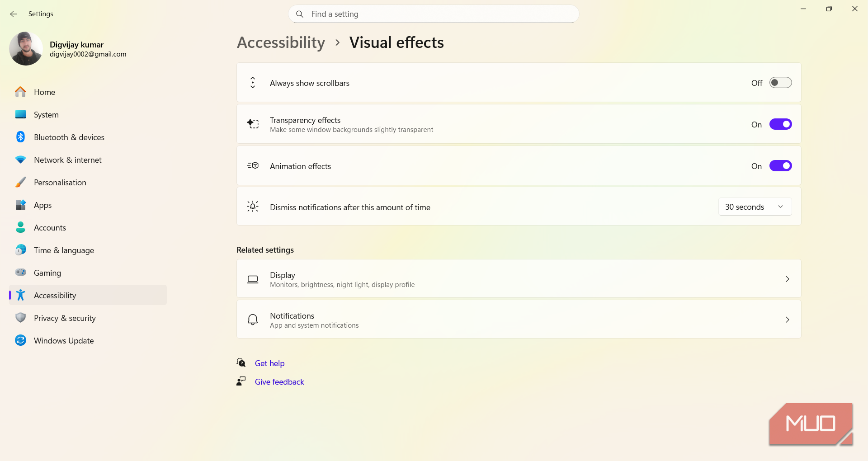The width and height of the screenshot is (868, 461).
Task: Click the Accounts person icon
Action: tap(20, 227)
